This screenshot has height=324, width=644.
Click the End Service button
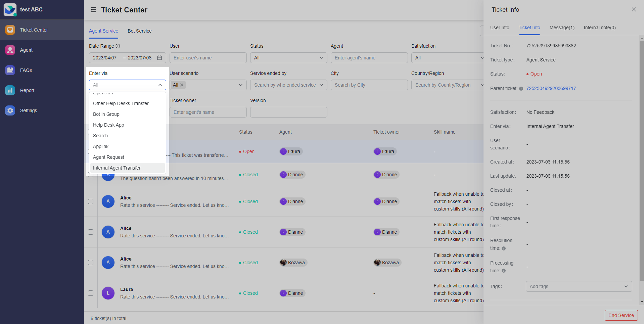[621, 315]
